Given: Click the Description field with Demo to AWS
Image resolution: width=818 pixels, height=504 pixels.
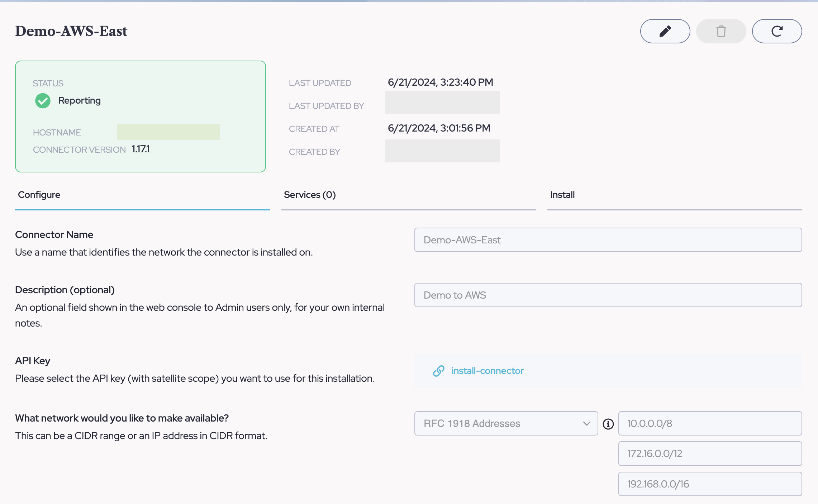Looking at the screenshot, I should pos(608,295).
